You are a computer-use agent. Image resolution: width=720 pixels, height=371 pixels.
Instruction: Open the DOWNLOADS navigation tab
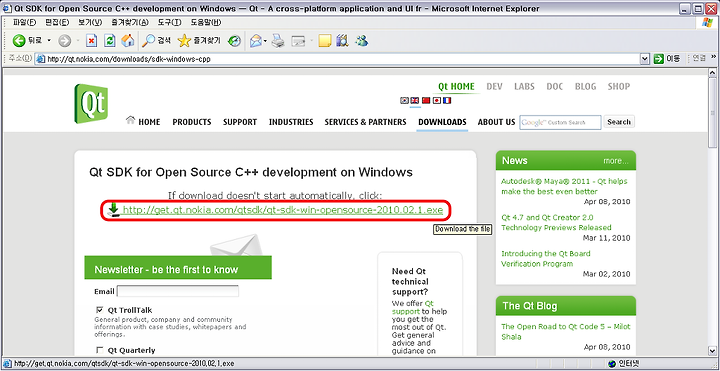tap(442, 122)
